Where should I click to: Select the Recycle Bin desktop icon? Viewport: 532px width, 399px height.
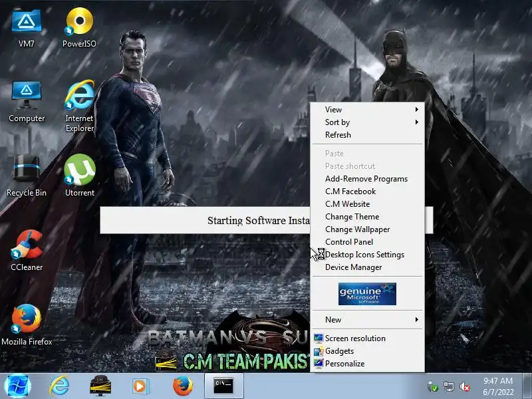[x=27, y=176]
